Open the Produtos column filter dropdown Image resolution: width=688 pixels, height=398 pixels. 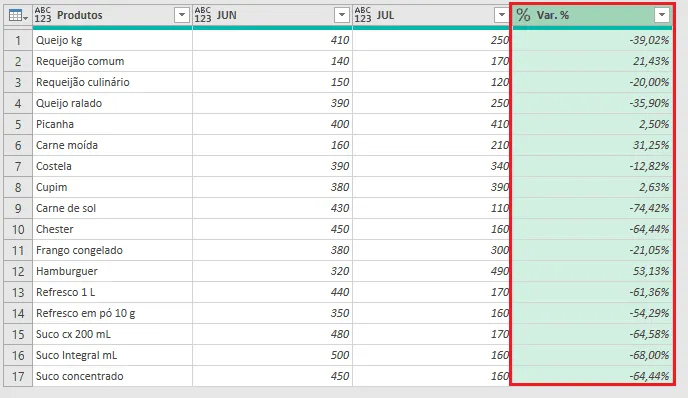pos(182,15)
